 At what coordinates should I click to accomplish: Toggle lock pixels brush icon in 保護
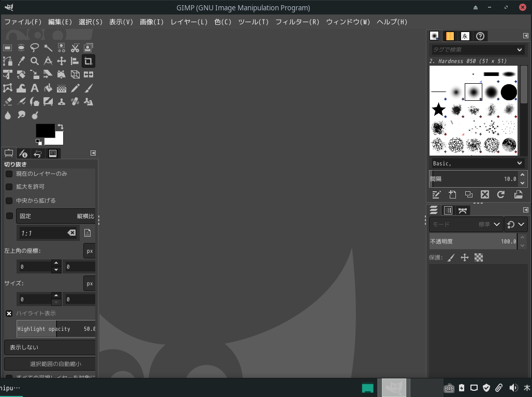pos(451,257)
